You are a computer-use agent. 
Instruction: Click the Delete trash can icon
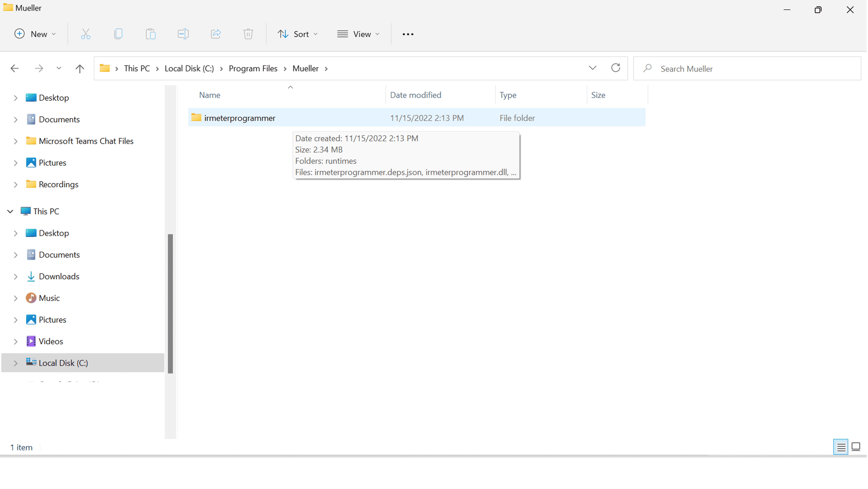pos(248,34)
